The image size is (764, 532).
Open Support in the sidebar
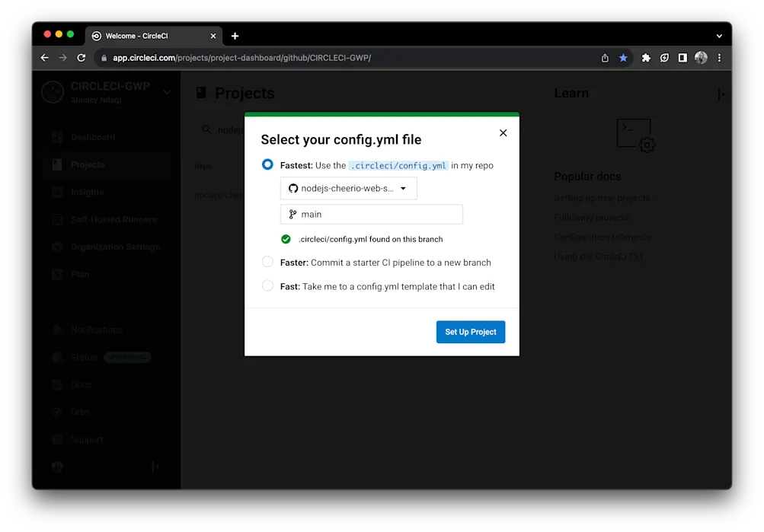87,439
